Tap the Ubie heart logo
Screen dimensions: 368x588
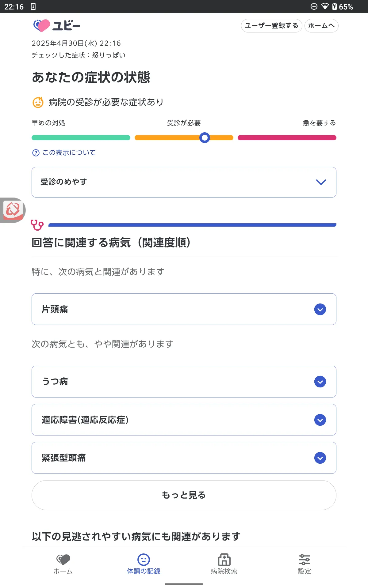tap(41, 26)
